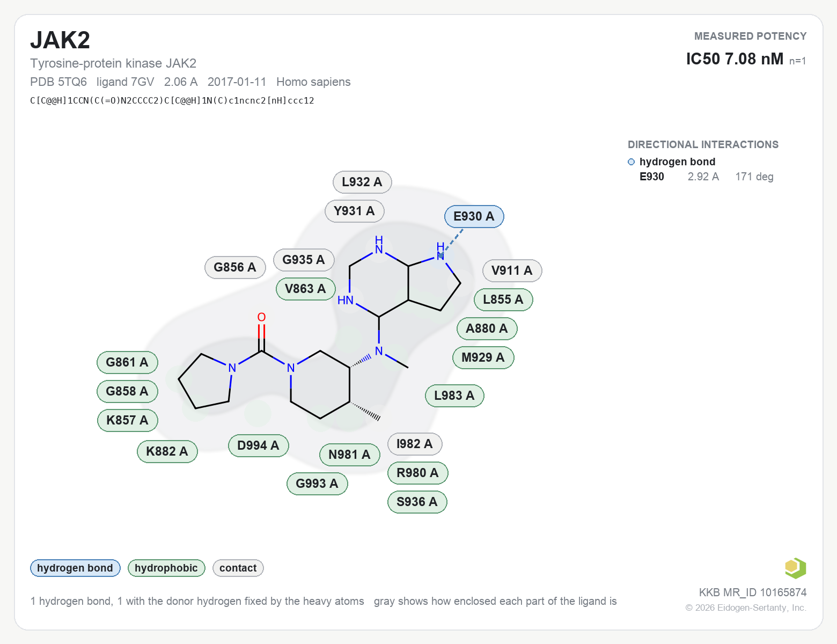The image size is (837, 644).
Task: Select the G861 A residue tag
Action: click(x=127, y=362)
